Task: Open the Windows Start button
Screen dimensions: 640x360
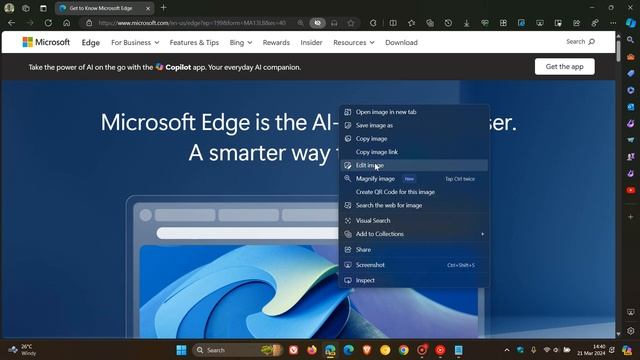Action: tap(181, 350)
